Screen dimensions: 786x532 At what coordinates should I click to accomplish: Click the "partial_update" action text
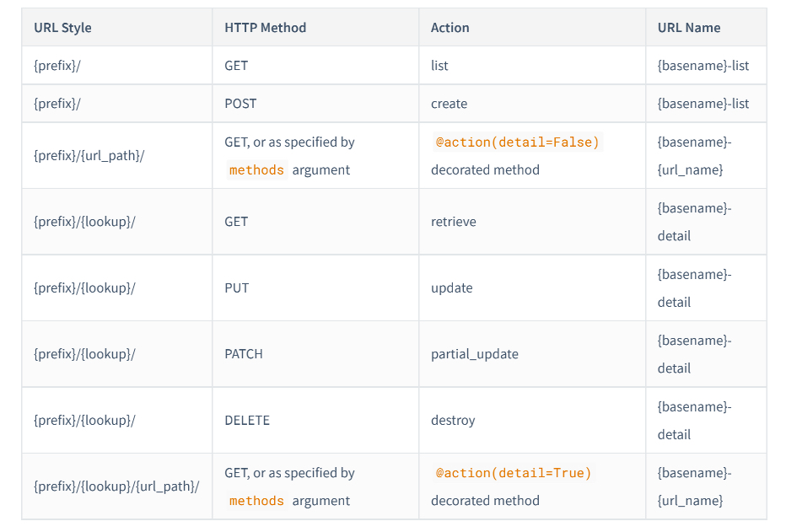[x=472, y=354]
